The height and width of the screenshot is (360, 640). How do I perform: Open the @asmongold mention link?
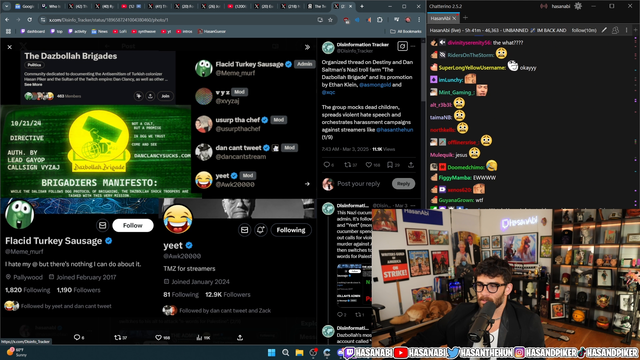coord(375,84)
